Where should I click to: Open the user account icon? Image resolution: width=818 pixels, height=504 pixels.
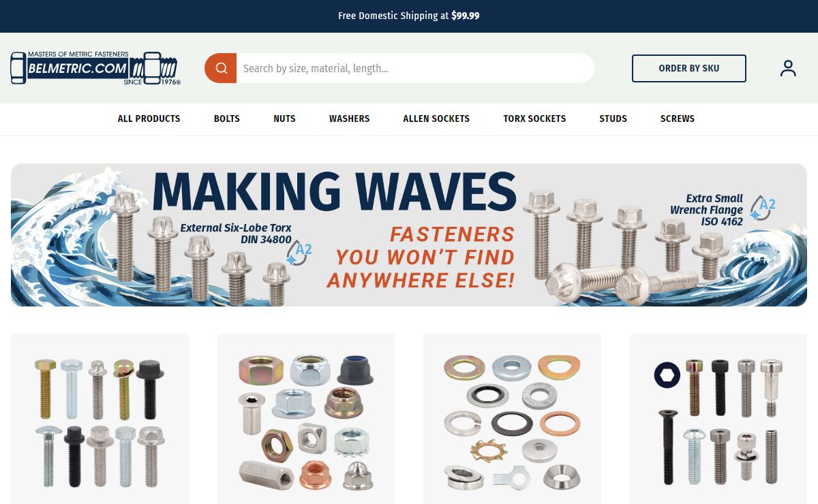click(x=788, y=68)
